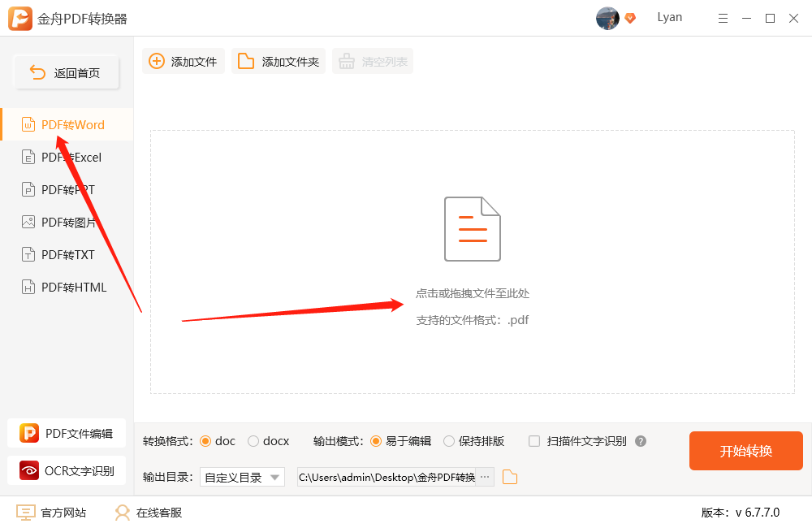
Task: Choose 保持排版 output mode
Action: click(449, 441)
